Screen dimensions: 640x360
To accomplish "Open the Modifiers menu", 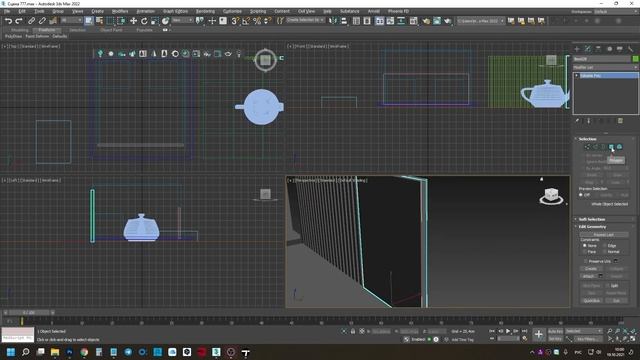I will [x=120, y=11].
